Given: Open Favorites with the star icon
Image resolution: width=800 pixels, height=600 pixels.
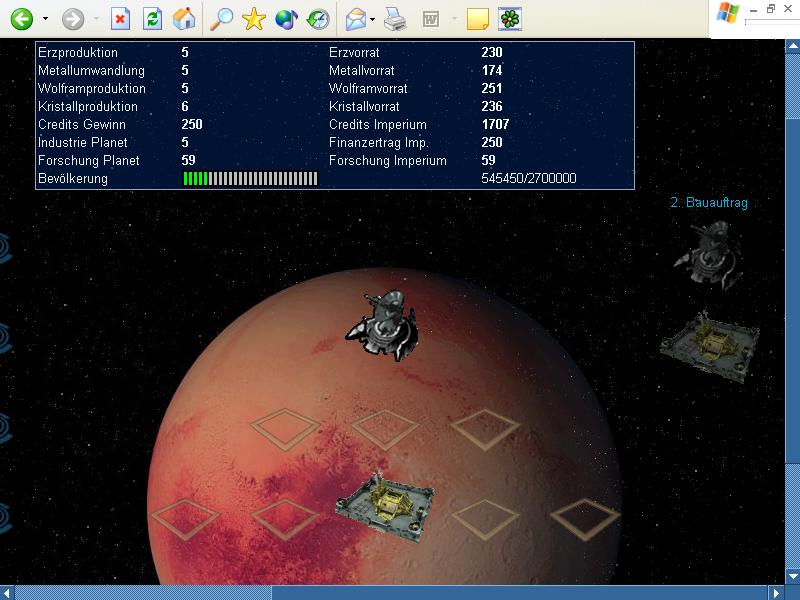Looking at the screenshot, I should [x=254, y=19].
